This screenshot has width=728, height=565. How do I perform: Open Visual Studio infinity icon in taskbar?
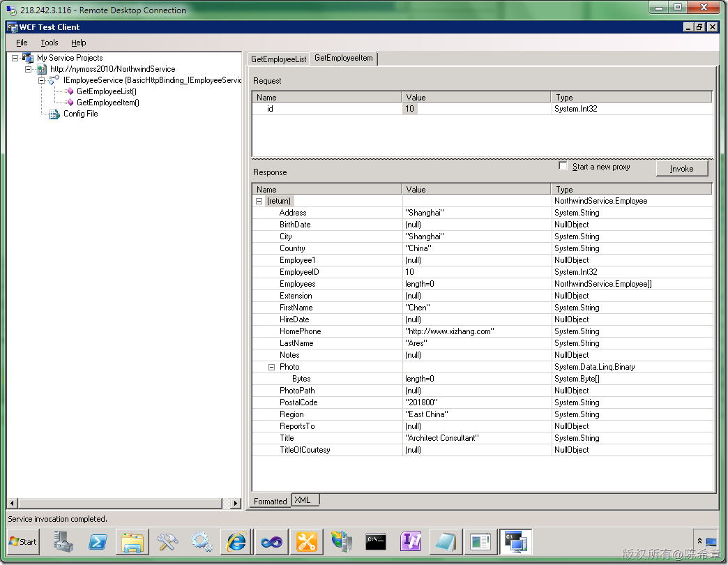272,542
